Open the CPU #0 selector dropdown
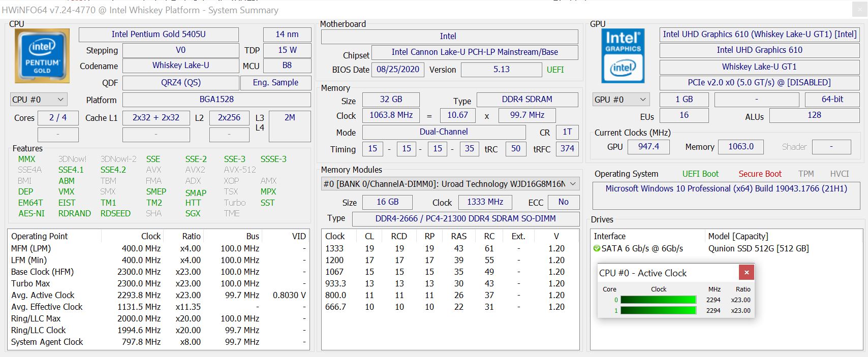 [39, 100]
